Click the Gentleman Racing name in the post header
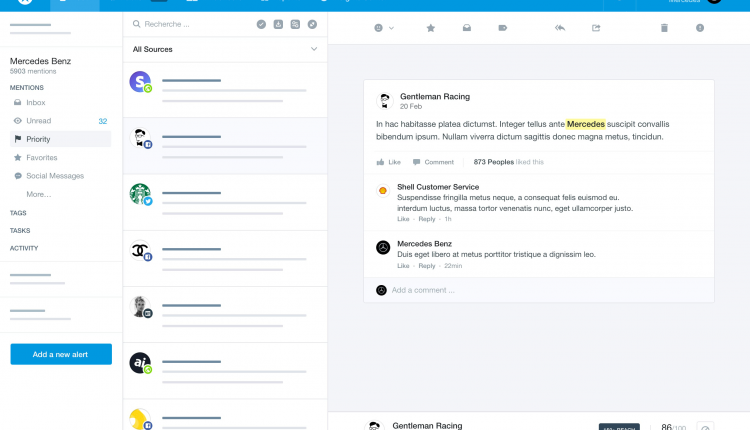Image resolution: width=750 pixels, height=430 pixels. pyautogui.click(x=435, y=97)
